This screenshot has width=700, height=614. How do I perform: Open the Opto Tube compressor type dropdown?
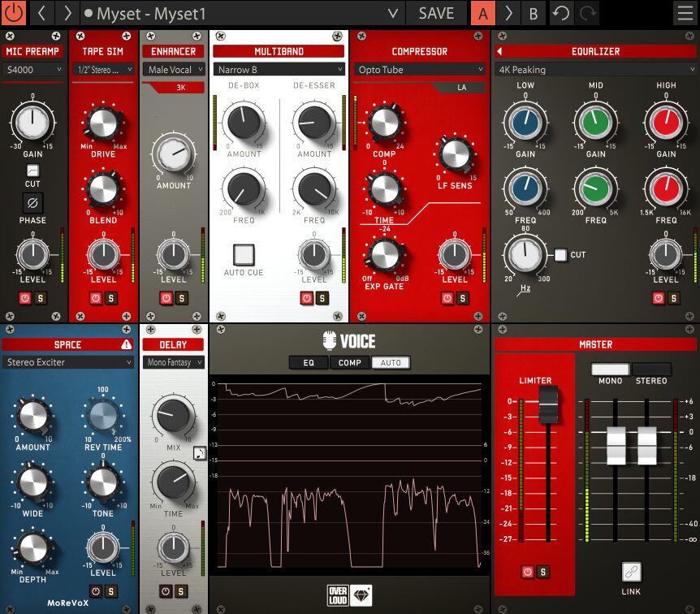[420, 70]
